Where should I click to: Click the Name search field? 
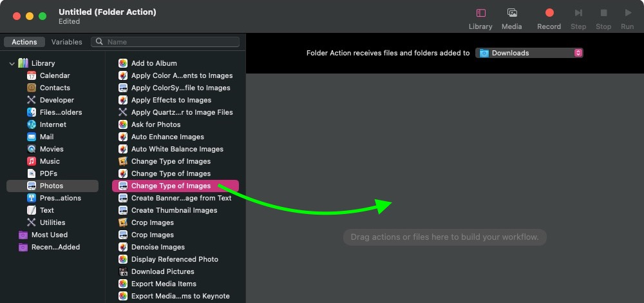[171, 42]
